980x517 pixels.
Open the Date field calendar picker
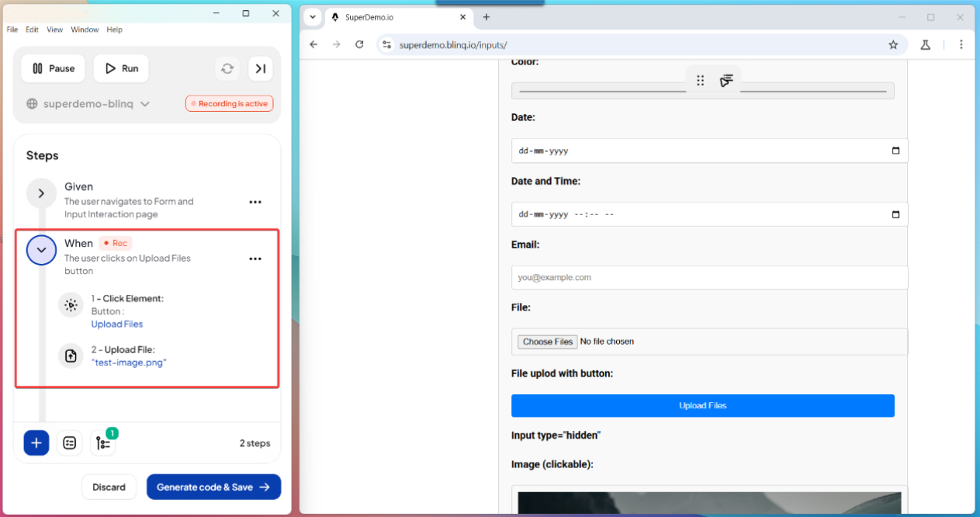895,151
